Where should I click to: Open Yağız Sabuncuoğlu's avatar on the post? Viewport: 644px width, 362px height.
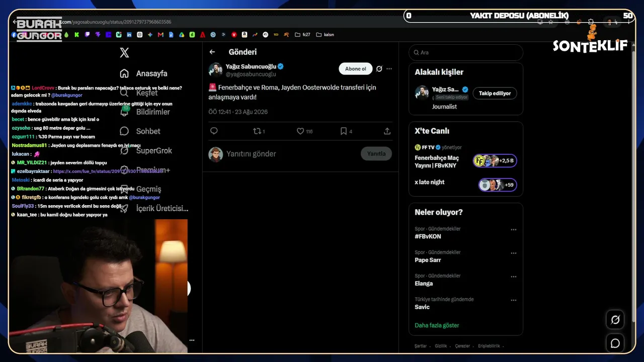click(215, 70)
